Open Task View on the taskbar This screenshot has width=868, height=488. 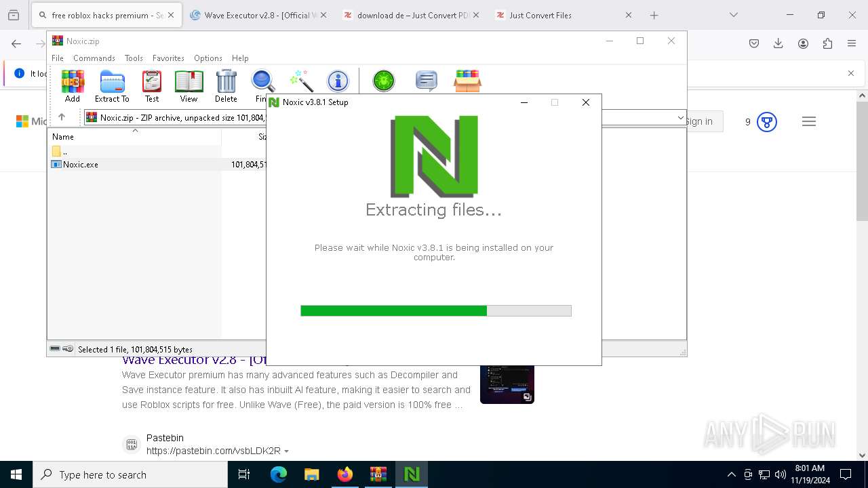[244, 474]
